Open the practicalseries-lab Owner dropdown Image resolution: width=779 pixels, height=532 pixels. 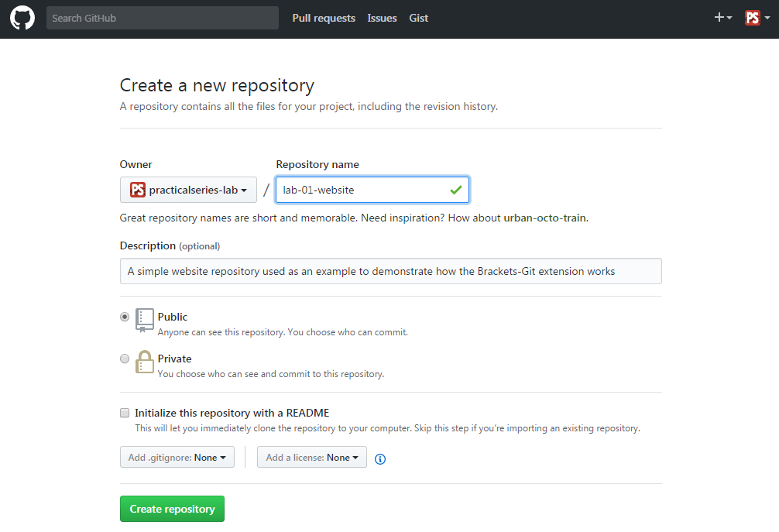[x=188, y=190]
